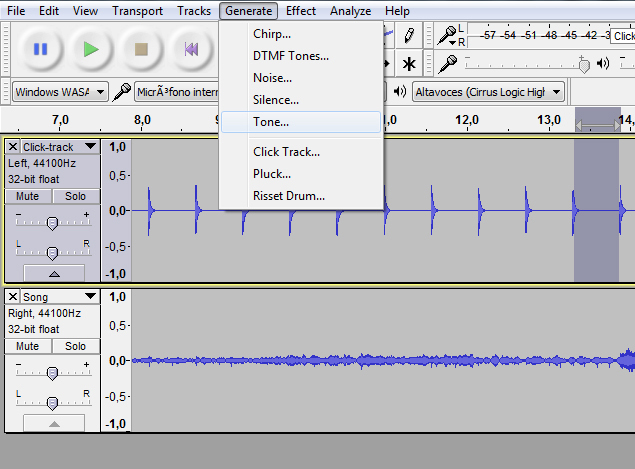Click the device toolbar drag grabber
Image resolution: width=635 pixels, height=469 pixels.
tap(5, 92)
